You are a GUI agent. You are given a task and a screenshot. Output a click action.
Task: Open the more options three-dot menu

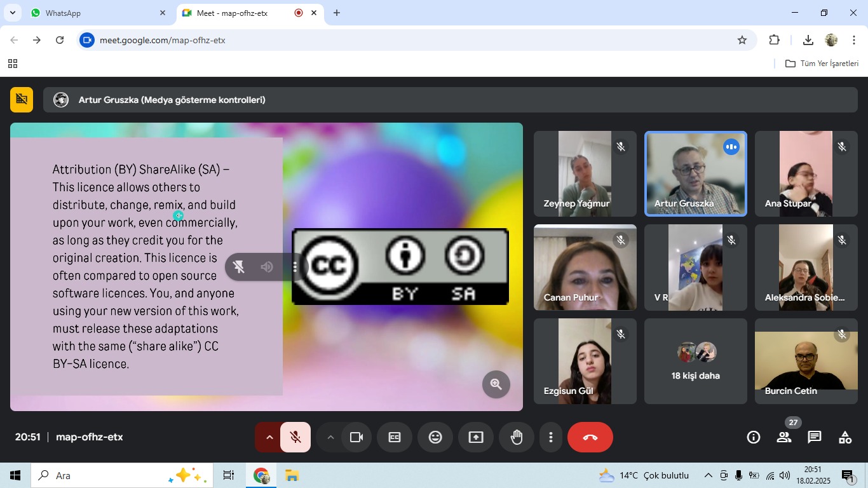(x=551, y=437)
